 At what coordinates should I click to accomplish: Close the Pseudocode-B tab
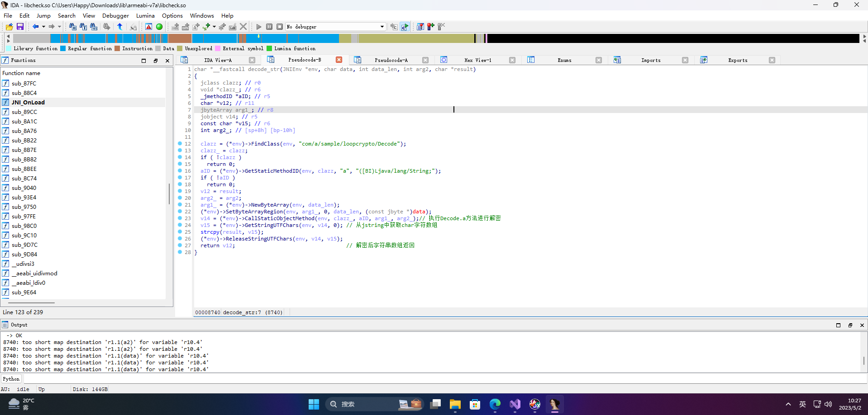(x=339, y=60)
